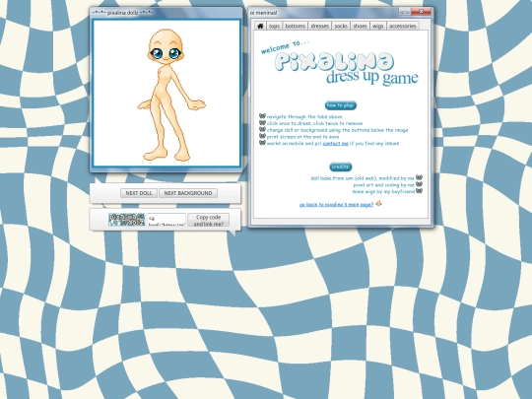Open the tops tab
This screenshot has height=399, width=532.
pyautogui.click(x=274, y=26)
